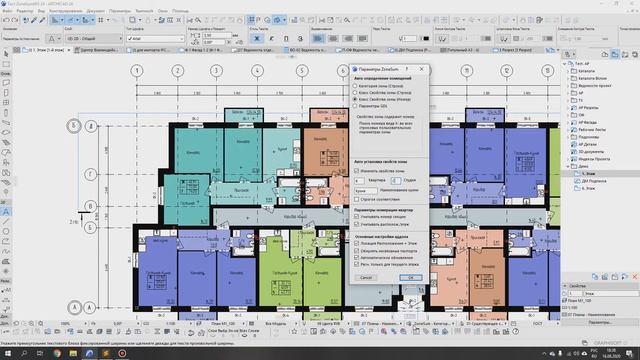Collapse the 'Свойства' panel in Navigator
Viewport: 640px width, 360px height.
point(565,286)
